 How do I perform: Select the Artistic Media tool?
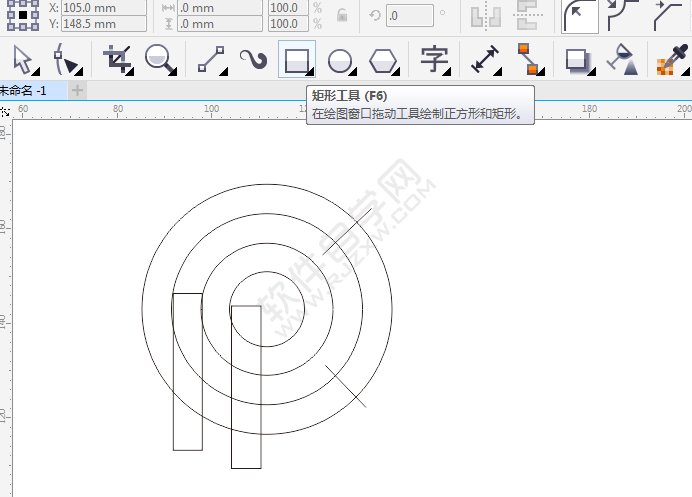pos(254,61)
